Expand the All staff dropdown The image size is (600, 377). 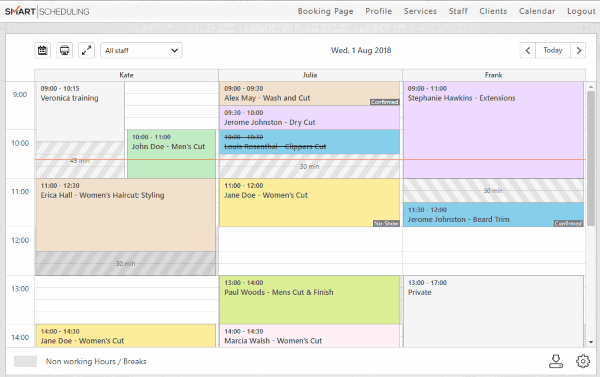point(141,50)
